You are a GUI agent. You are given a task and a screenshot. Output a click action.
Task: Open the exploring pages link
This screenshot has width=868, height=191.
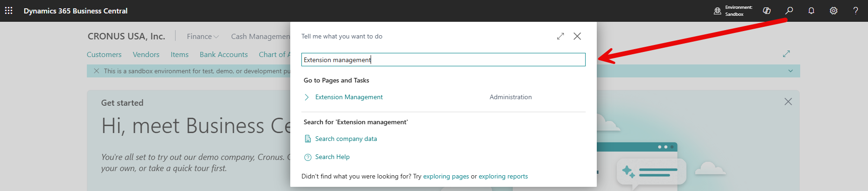[446, 176]
